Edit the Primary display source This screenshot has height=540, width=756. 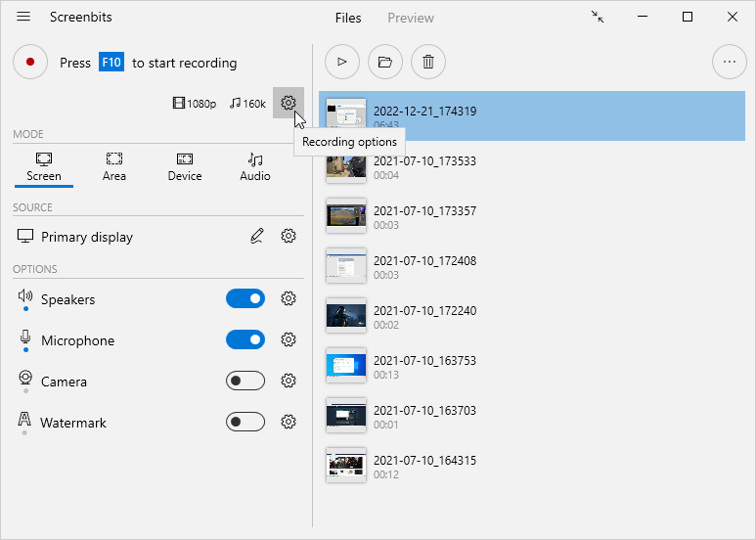257,236
